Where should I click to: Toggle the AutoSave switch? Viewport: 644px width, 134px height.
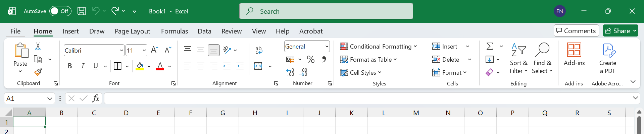(60, 11)
